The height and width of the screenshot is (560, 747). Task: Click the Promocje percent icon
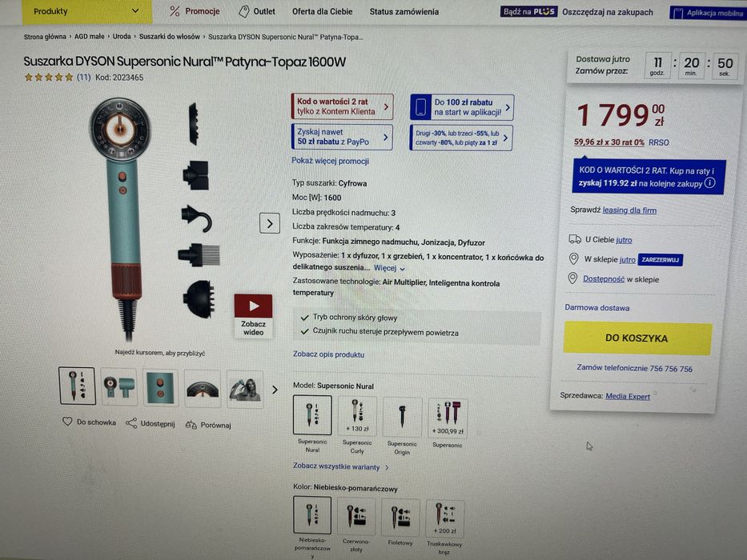[x=175, y=11]
